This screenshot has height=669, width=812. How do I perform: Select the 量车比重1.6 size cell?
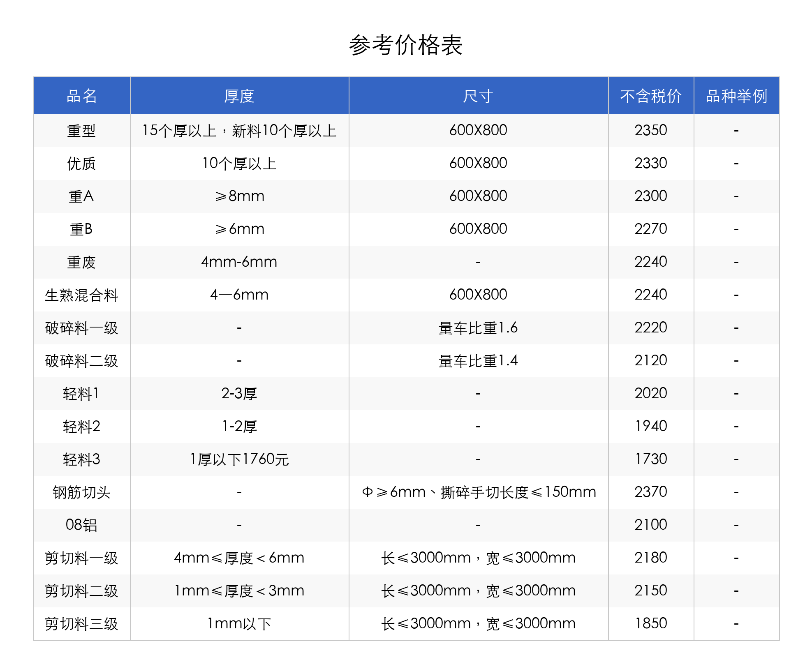pos(478,328)
